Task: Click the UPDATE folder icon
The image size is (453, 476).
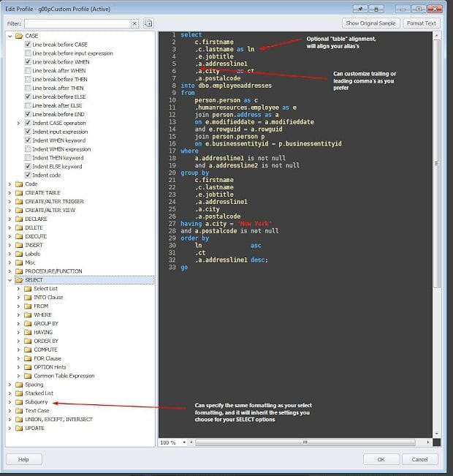Action: (19, 428)
